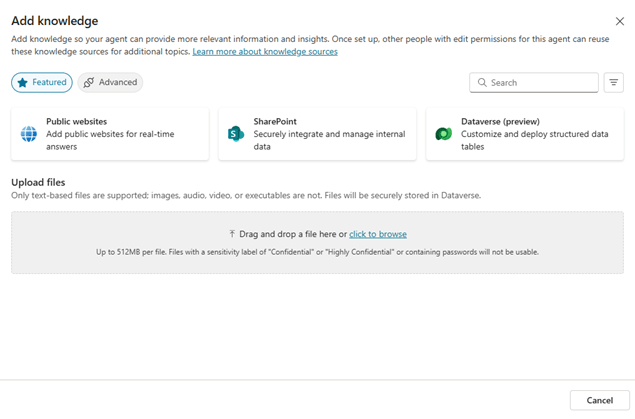Click the file size limit text in upload area
Viewport: 635px width, 419px height.
pyautogui.click(x=317, y=252)
